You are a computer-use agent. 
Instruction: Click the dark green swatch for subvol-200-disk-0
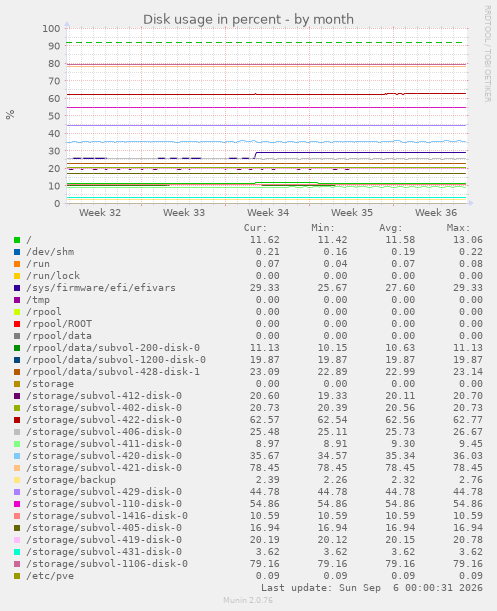[17, 348]
